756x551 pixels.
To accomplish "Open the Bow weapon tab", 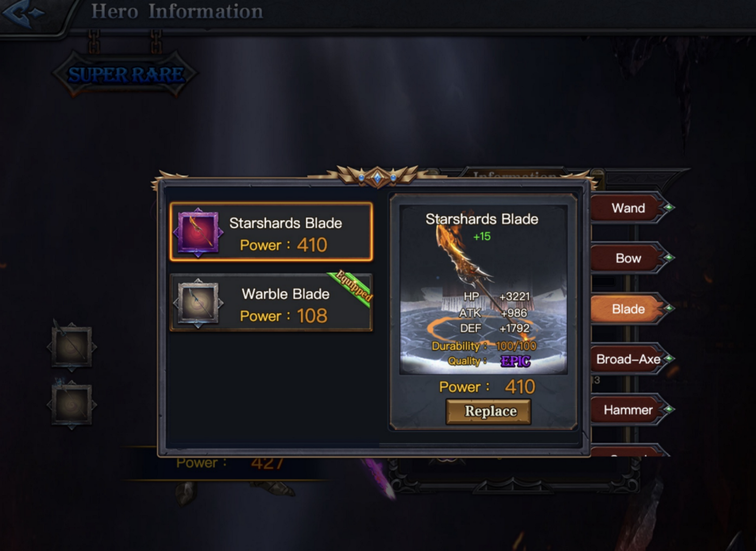I will (628, 259).
